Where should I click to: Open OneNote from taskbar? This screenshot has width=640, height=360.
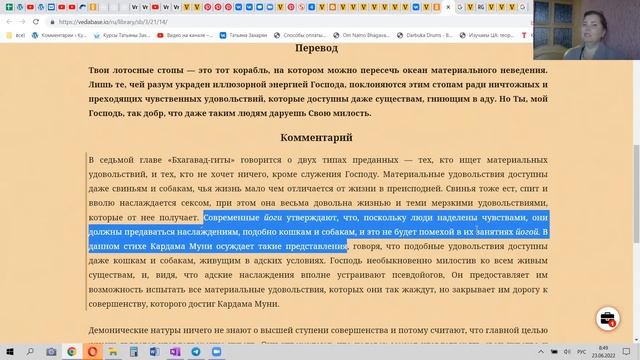pyautogui.click(x=175, y=351)
